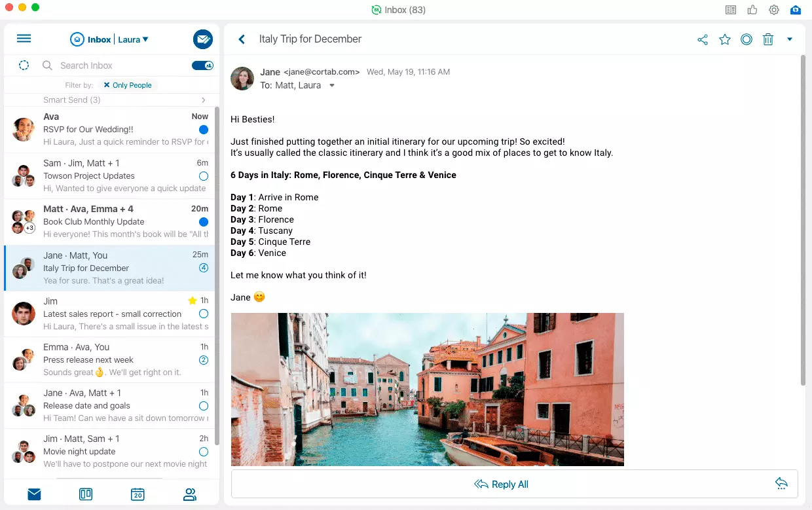Viewport: 812px width, 510px height.
Task: Click the Reply All button
Action: [501, 484]
